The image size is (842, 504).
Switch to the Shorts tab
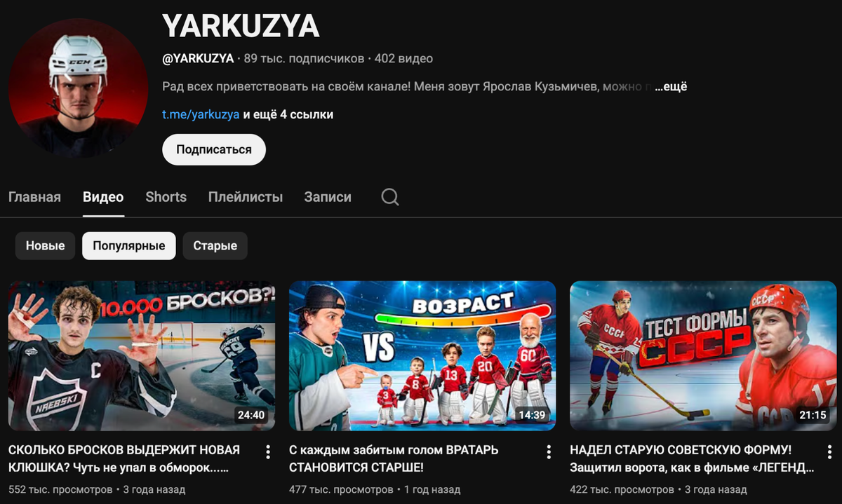tap(166, 197)
